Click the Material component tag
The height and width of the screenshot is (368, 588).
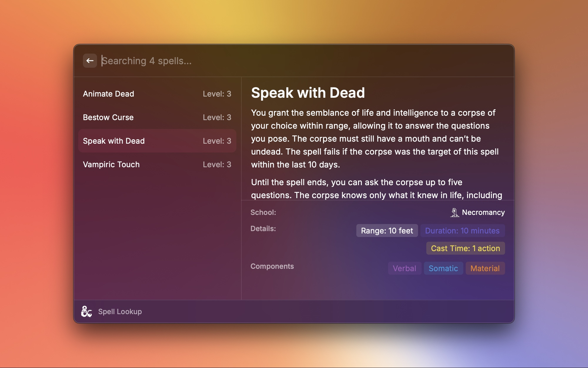point(485,268)
